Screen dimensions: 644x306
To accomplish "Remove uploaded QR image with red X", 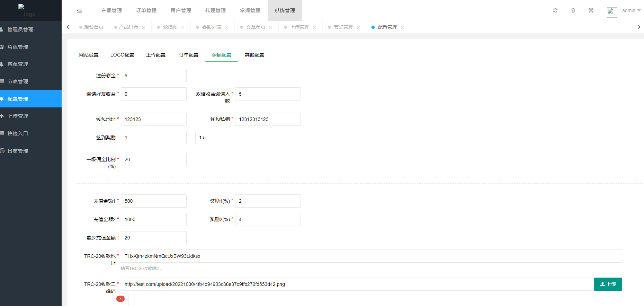I will coord(120,299).
